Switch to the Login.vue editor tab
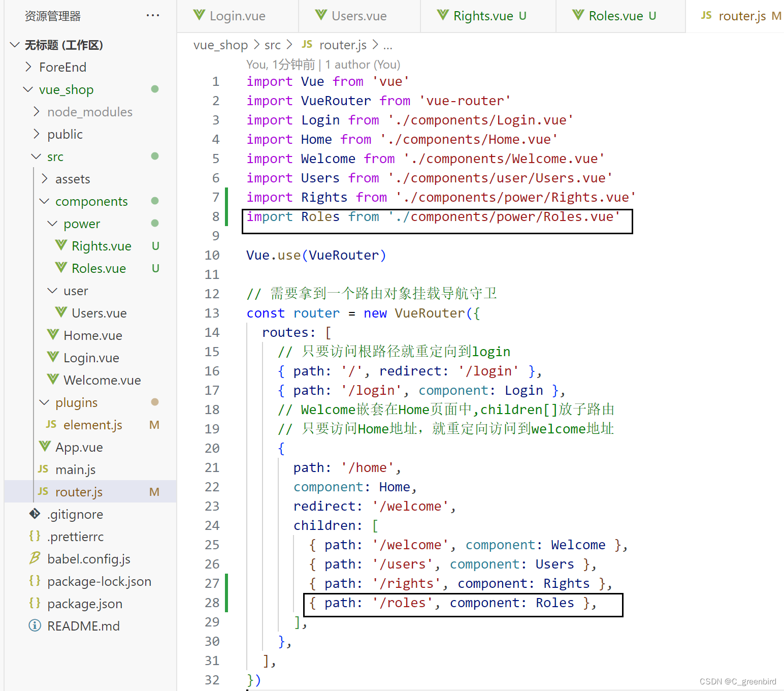 click(x=238, y=16)
